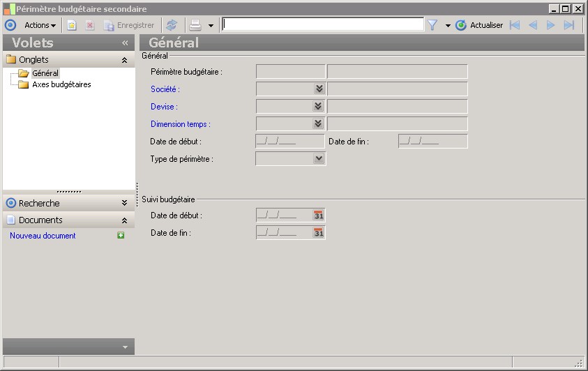Click in the toolbar search text field
This screenshot has width=588, height=371.
pos(323,24)
